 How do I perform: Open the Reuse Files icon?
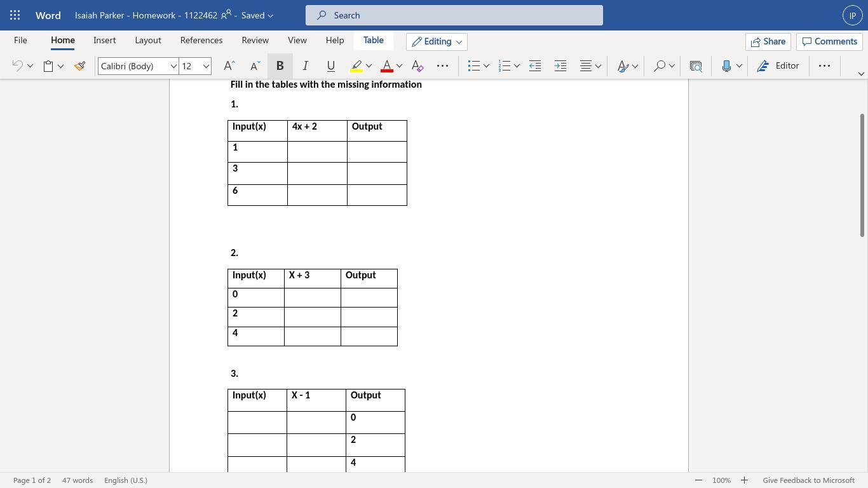click(x=696, y=66)
